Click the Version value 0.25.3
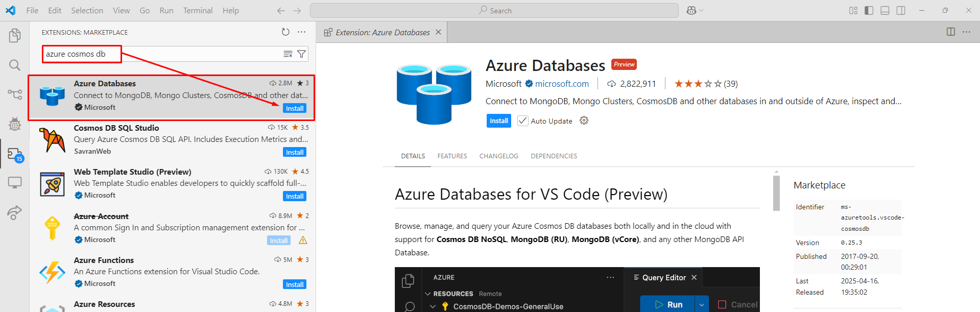Viewport: 980px width, 312px height. pyautogui.click(x=852, y=243)
